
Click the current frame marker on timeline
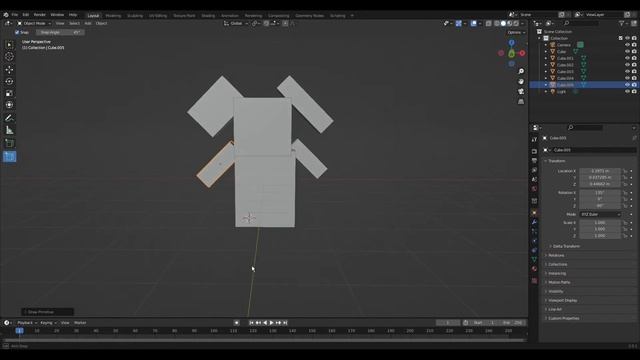pos(19,331)
